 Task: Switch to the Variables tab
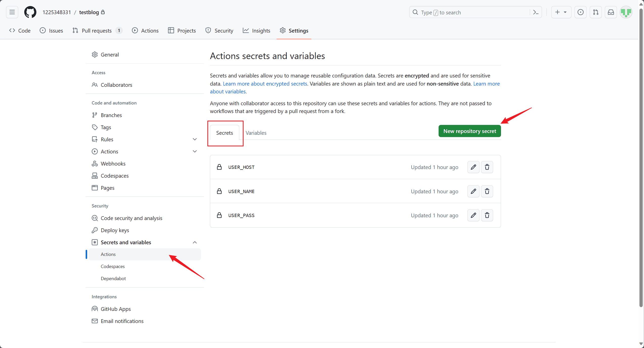[x=256, y=133]
